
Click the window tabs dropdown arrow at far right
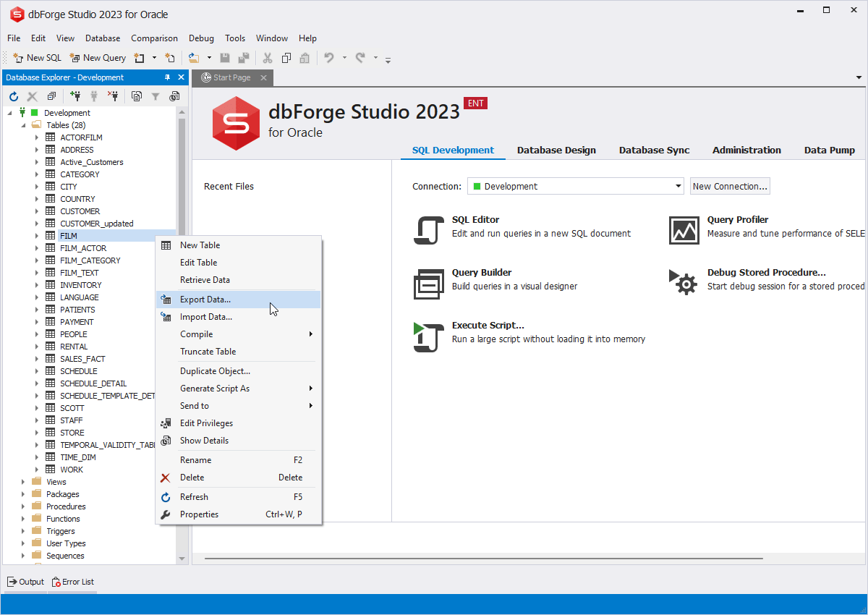(859, 77)
